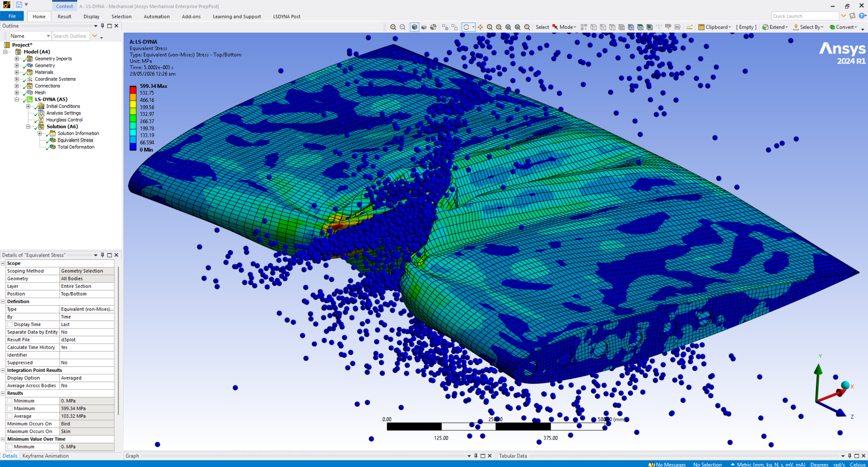Viewport: 868px width, 467px height.
Task: Collapse the Scope section in Details
Action: pos(3,263)
